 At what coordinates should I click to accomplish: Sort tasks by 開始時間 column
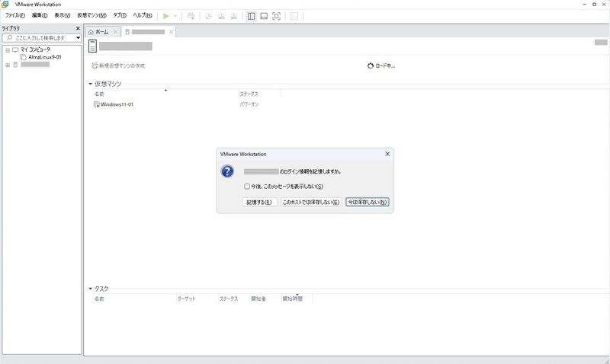(293, 299)
